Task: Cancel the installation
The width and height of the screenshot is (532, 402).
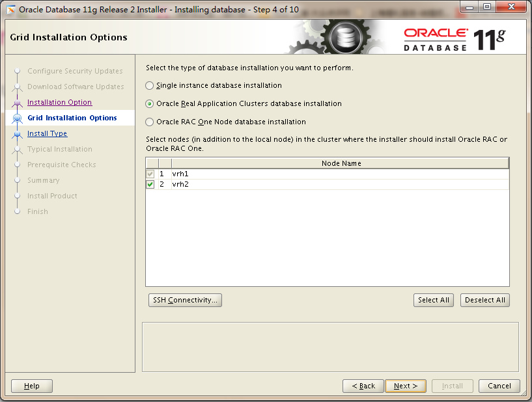Action: click(499, 386)
